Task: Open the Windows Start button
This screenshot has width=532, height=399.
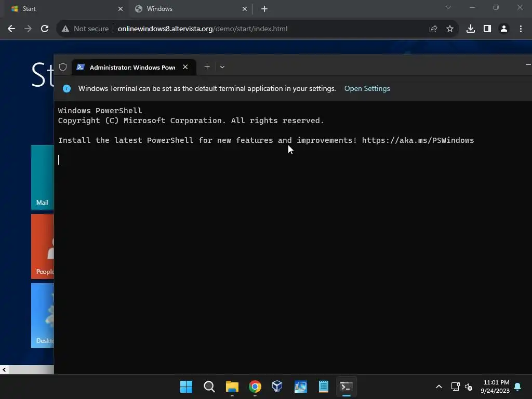Action: point(186,387)
